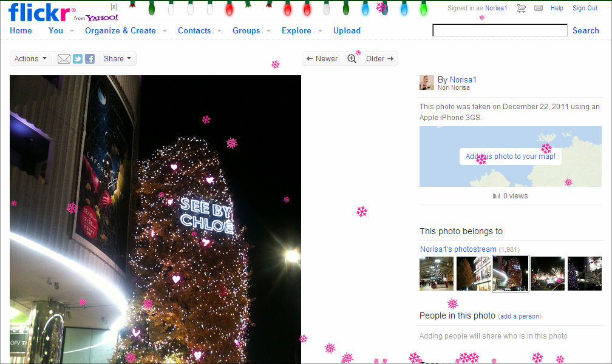Open Norisa1's photostream link
This screenshot has height=364, width=612.
tap(458, 249)
